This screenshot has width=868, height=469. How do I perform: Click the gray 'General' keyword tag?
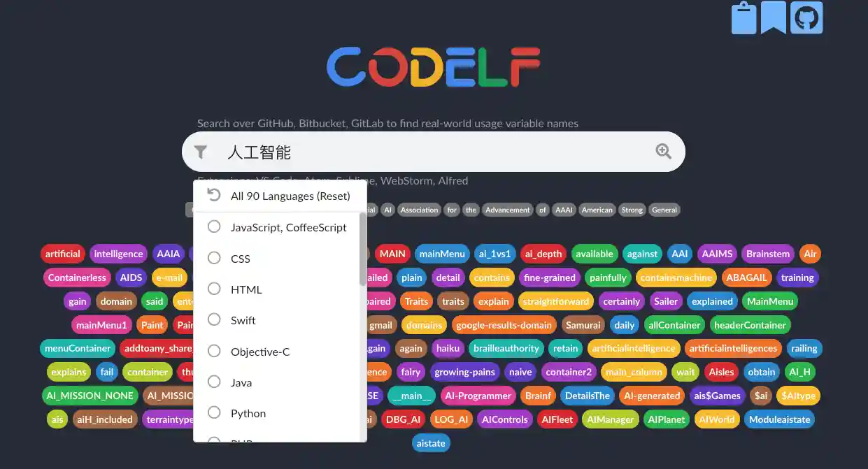664,210
